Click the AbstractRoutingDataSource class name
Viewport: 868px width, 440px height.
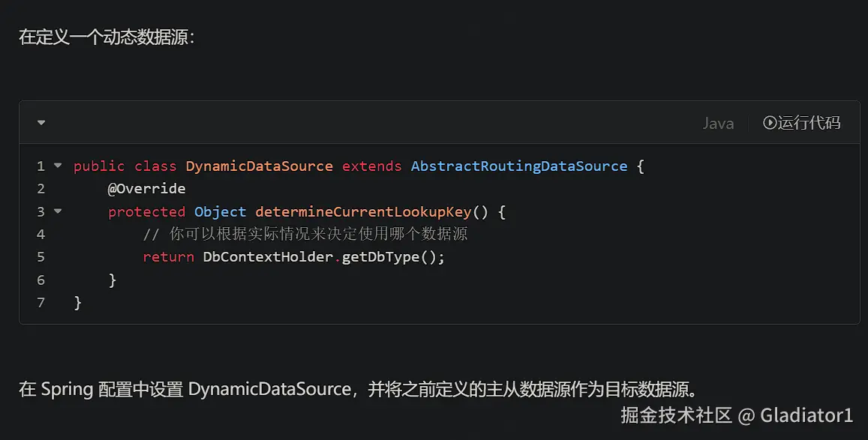518,166
